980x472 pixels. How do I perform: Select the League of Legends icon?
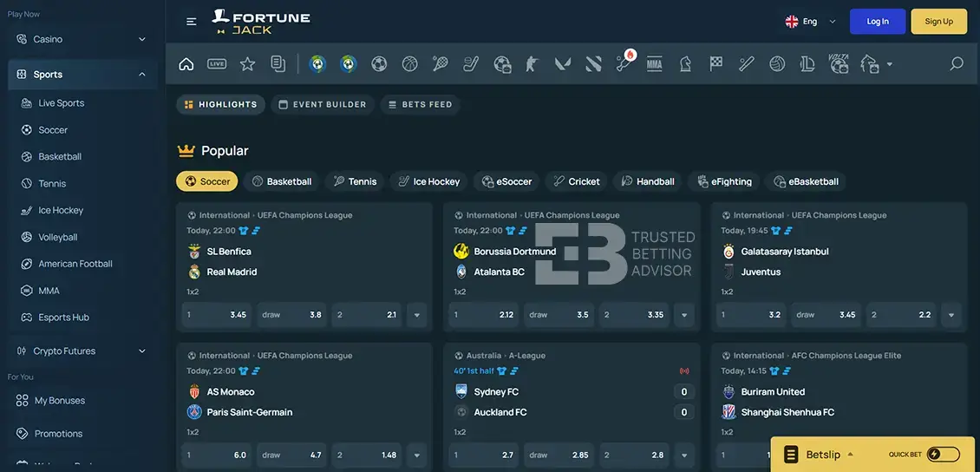pos(807,63)
